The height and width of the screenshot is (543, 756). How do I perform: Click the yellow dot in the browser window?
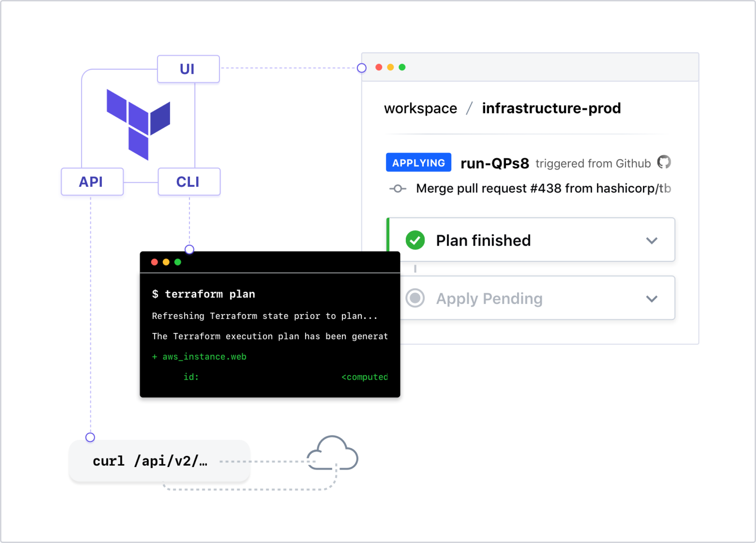click(x=390, y=67)
